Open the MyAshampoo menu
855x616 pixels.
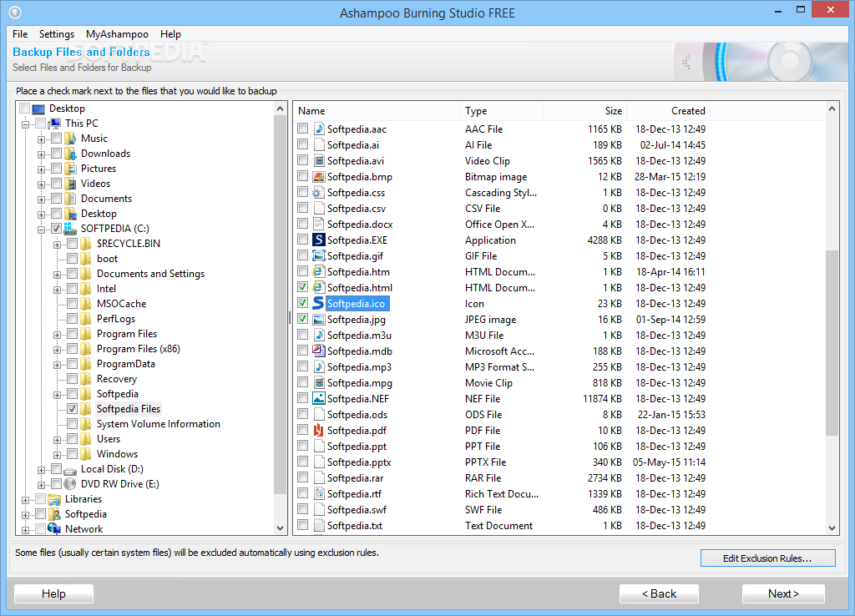(117, 33)
